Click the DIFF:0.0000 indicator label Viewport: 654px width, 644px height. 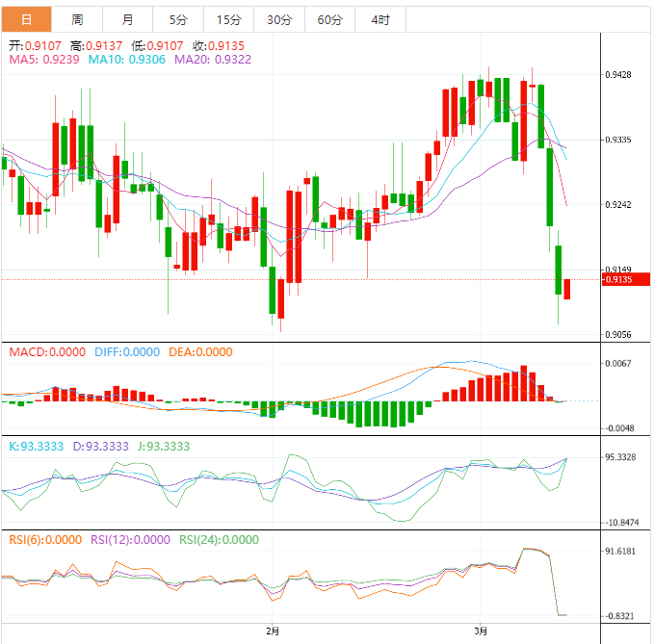click(127, 352)
